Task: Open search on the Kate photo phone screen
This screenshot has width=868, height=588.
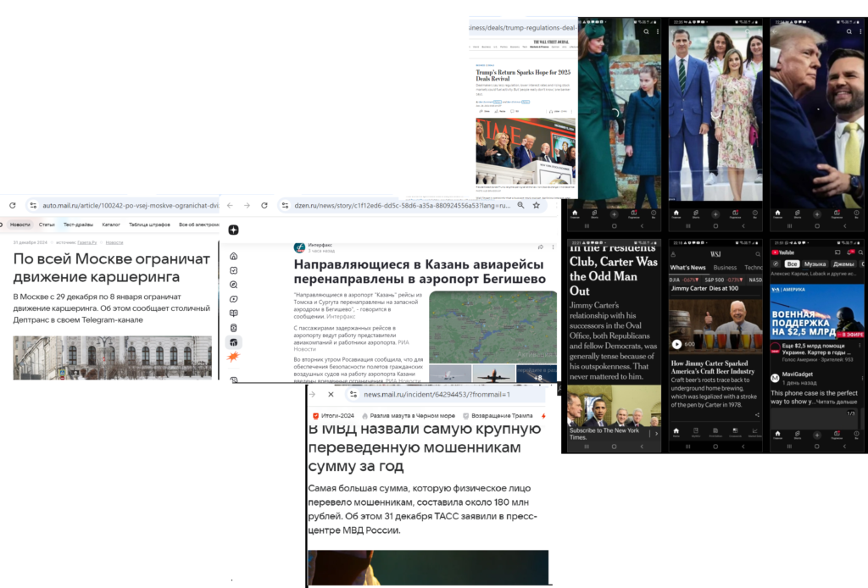Action: tap(646, 31)
